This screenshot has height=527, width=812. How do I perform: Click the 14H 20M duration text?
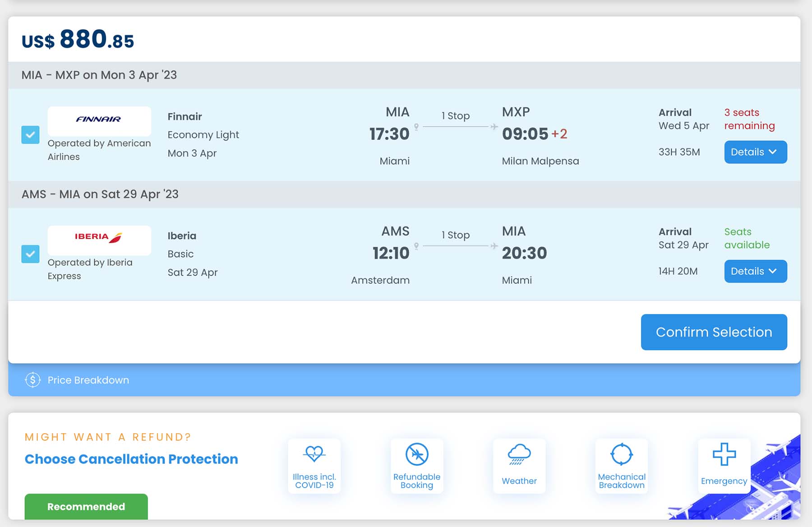click(678, 271)
